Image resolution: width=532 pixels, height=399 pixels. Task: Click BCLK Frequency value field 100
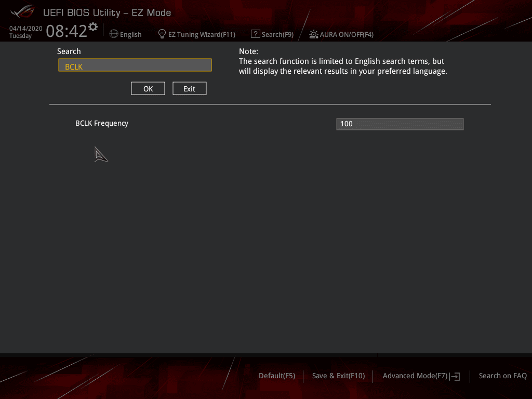[x=400, y=124]
